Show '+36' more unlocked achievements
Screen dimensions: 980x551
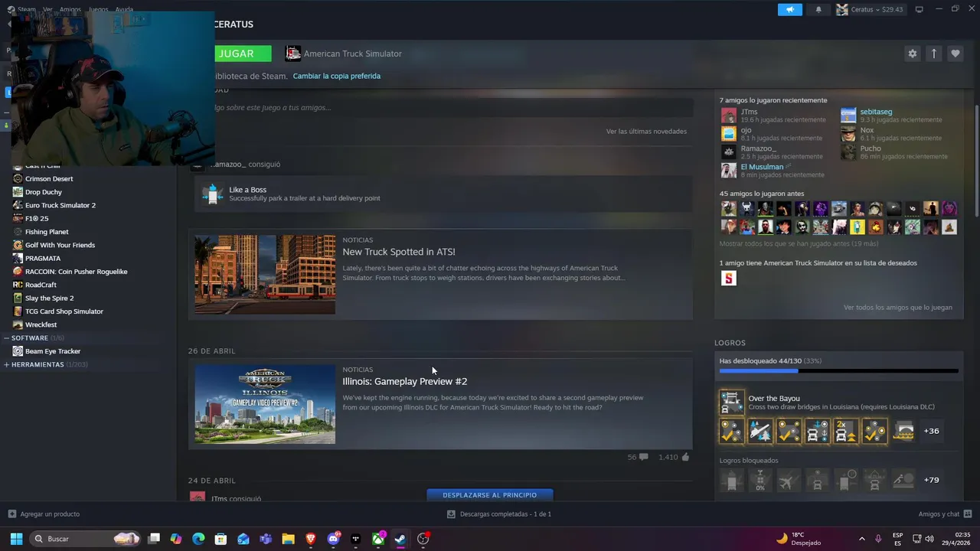[931, 431]
